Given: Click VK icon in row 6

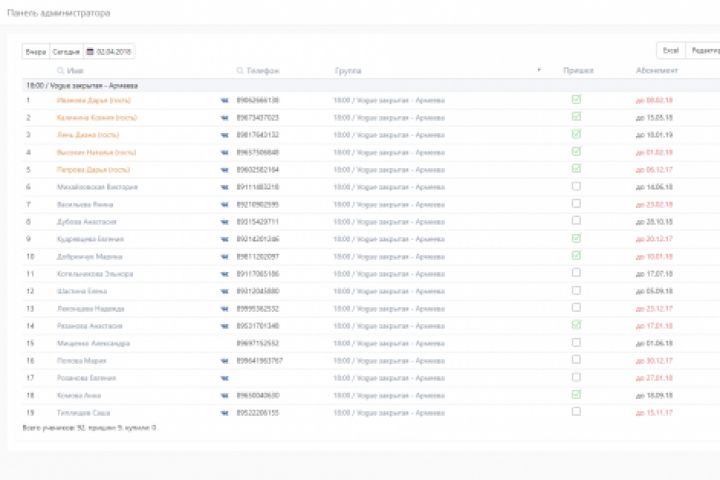Looking at the screenshot, I should point(224,187).
